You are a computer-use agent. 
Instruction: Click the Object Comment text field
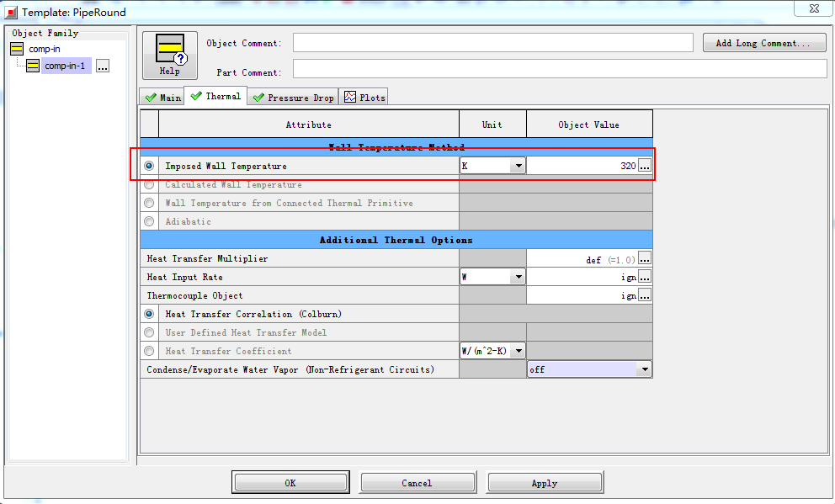click(x=492, y=43)
